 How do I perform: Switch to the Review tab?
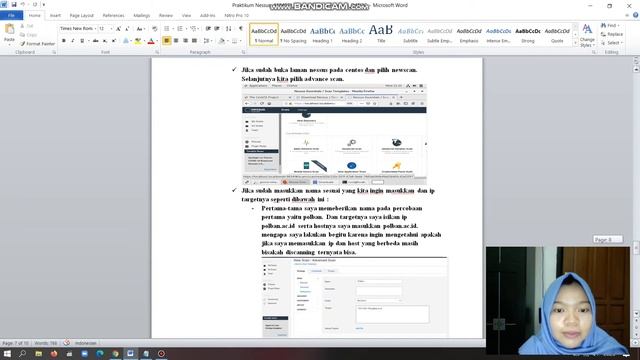166,16
